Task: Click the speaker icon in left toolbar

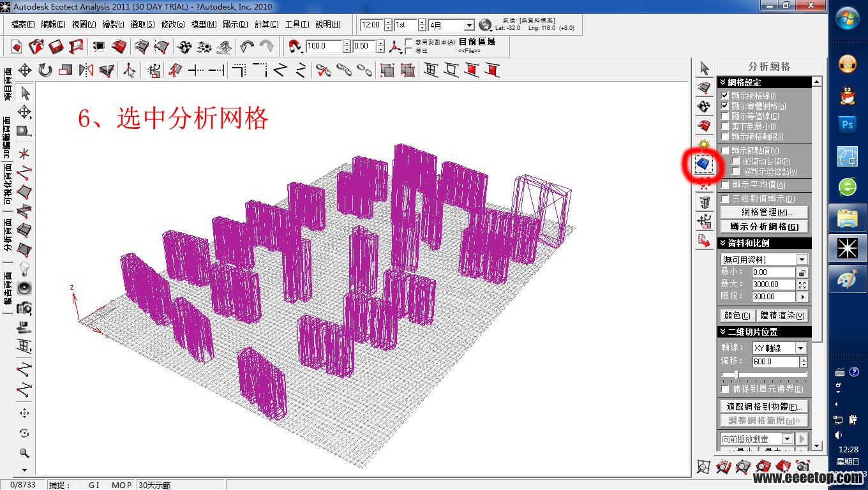Action: pyautogui.click(x=25, y=288)
